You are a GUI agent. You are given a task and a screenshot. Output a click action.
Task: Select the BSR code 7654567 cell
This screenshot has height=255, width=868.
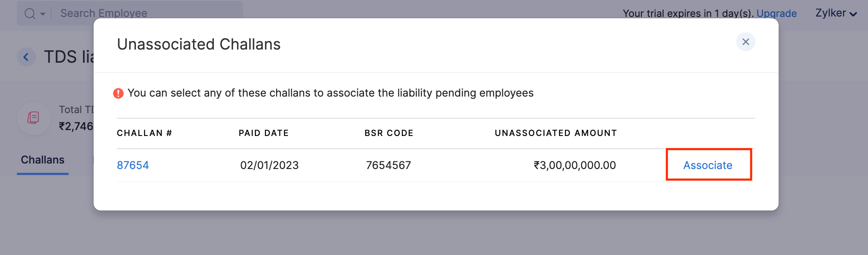point(388,165)
